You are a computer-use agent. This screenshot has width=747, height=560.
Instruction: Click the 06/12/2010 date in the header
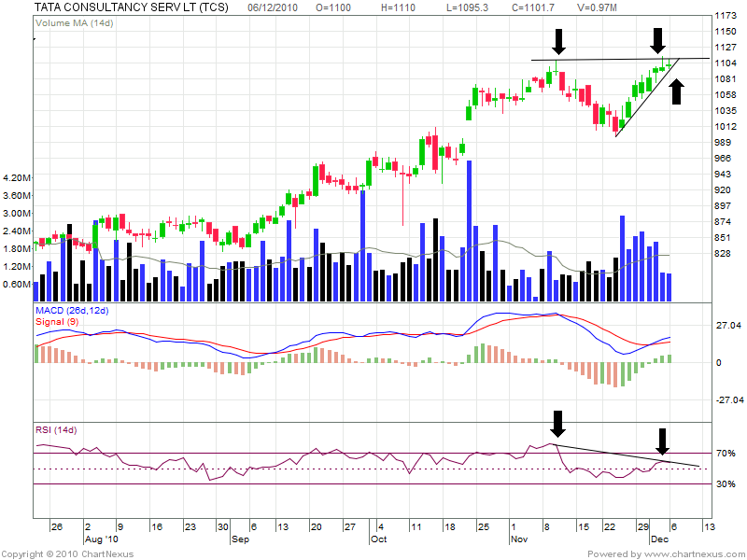pyautogui.click(x=274, y=7)
